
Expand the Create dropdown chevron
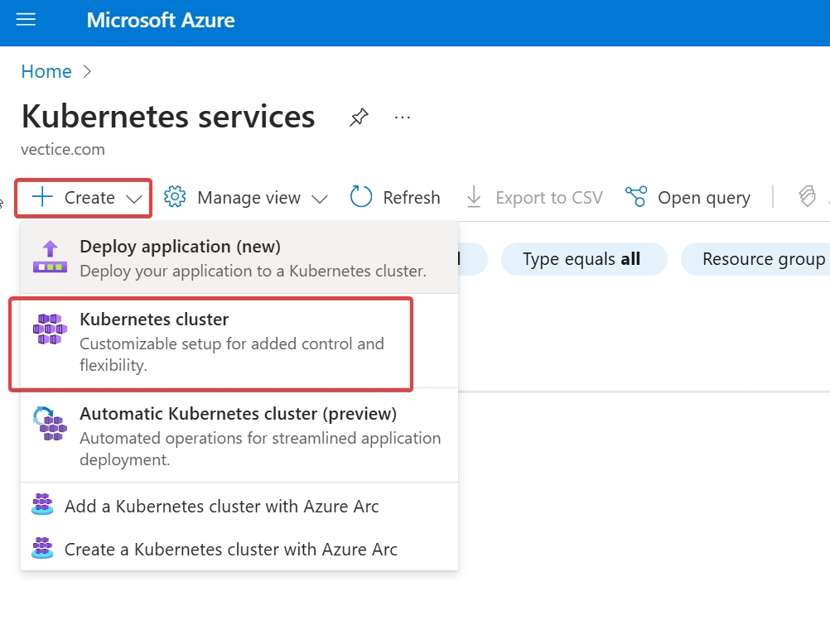click(134, 199)
